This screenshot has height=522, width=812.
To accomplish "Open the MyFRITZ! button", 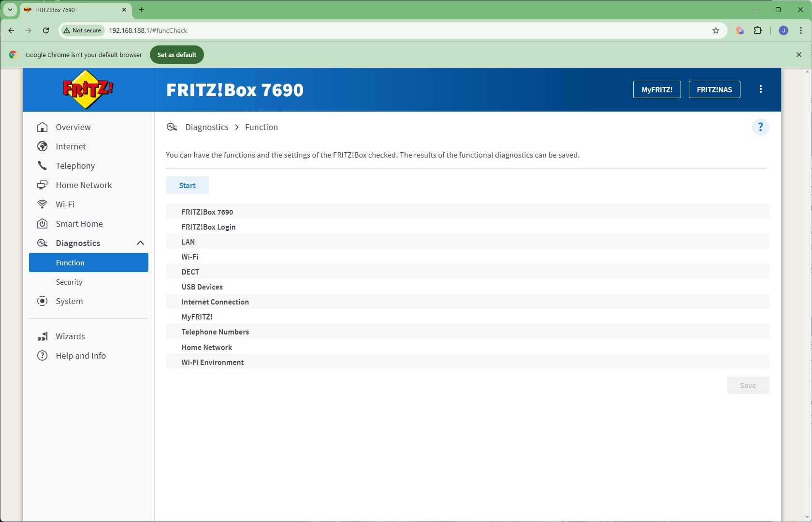I will point(657,89).
